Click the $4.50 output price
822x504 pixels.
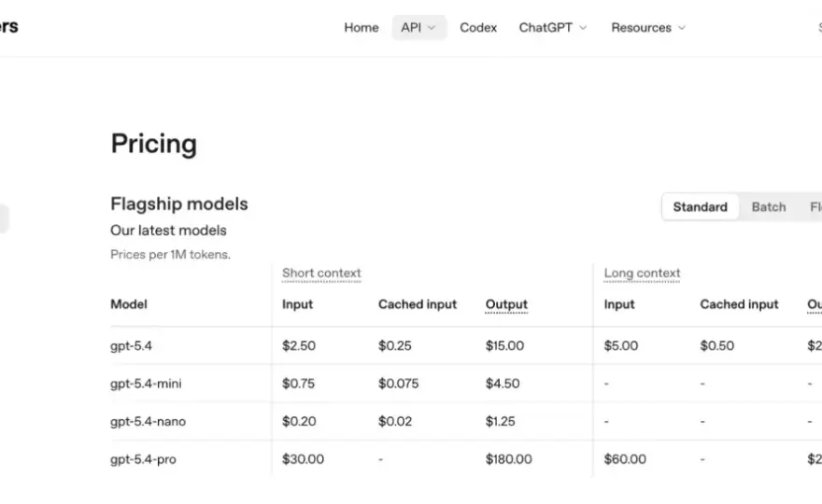(x=503, y=384)
